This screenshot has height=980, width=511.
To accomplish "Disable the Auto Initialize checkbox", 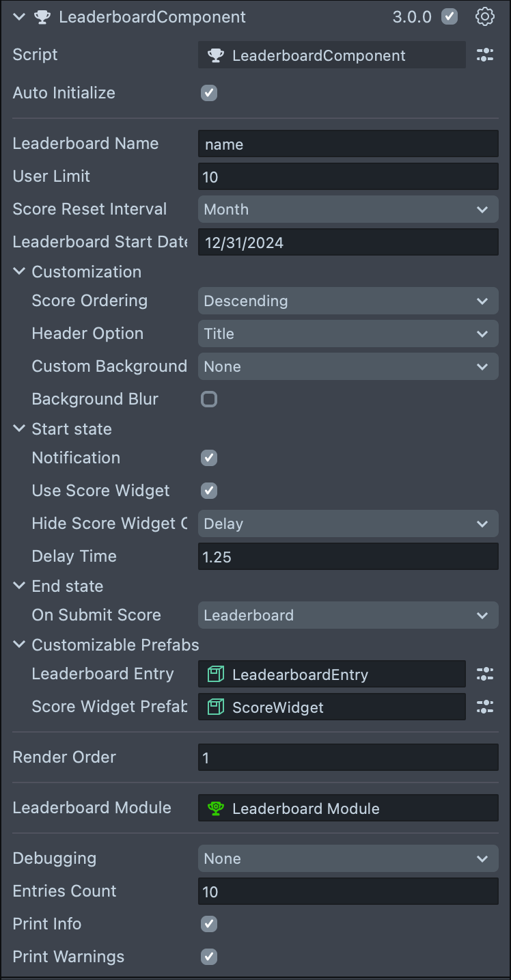I will point(209,93).
